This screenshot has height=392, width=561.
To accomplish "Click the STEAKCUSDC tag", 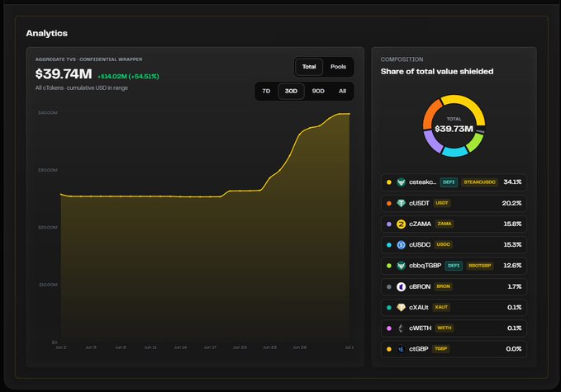I will 479,182.
